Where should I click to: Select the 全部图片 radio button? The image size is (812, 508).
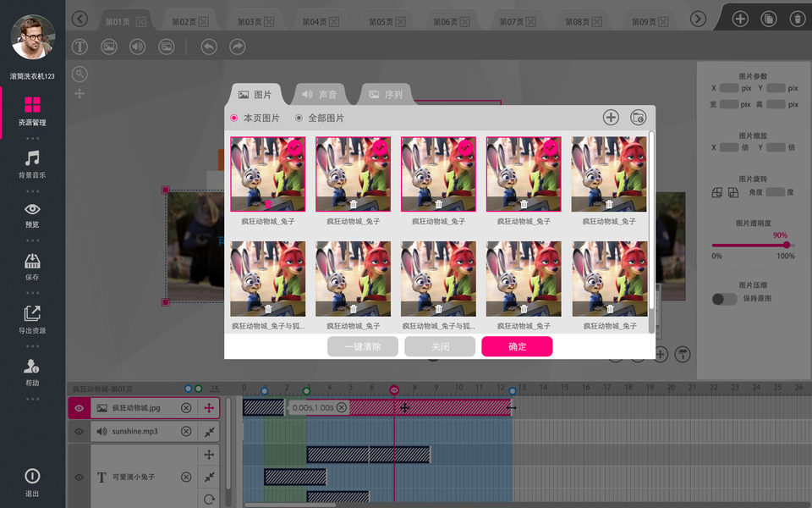point(299,119)
